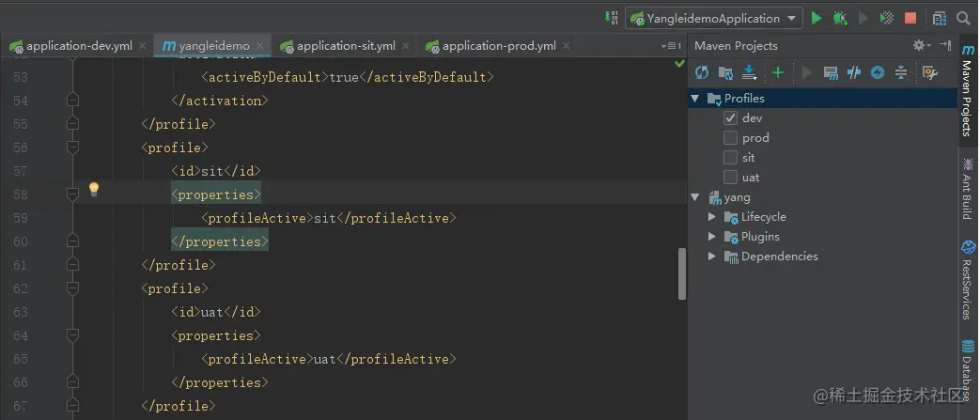Screen dimensions: 980x420
Task: Click fold marker at line 60 properties end
Action: pos(72,241)
